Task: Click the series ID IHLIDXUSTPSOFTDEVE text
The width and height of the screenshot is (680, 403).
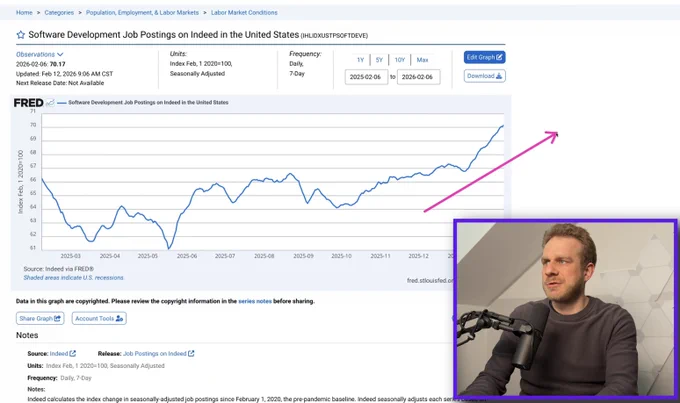Action: [334, 36]
